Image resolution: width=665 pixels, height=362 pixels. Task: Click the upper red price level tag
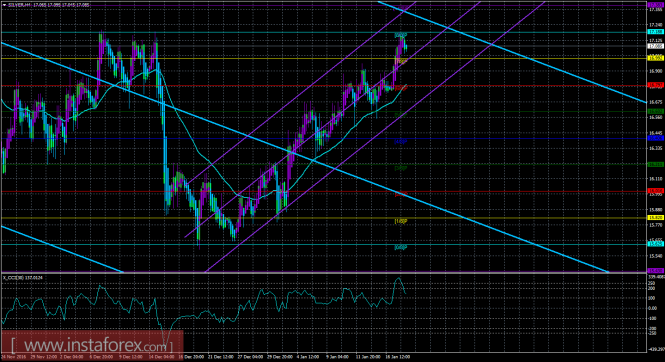tap(656, 85)
